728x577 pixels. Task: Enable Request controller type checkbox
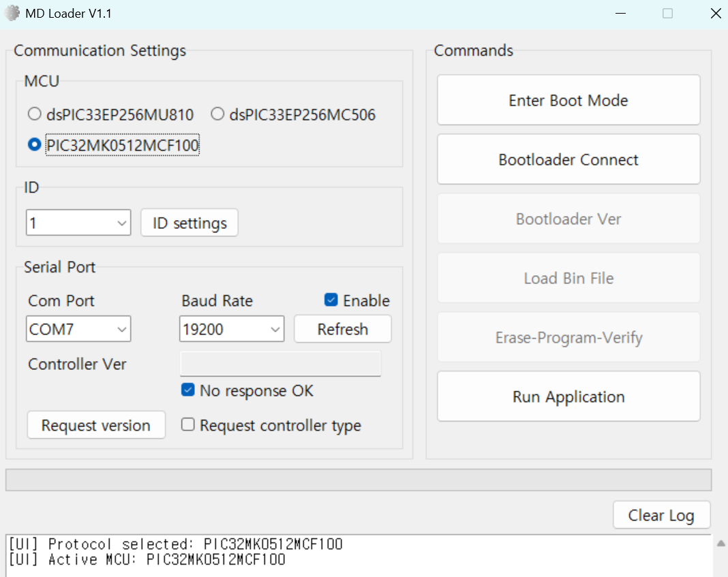187,424
